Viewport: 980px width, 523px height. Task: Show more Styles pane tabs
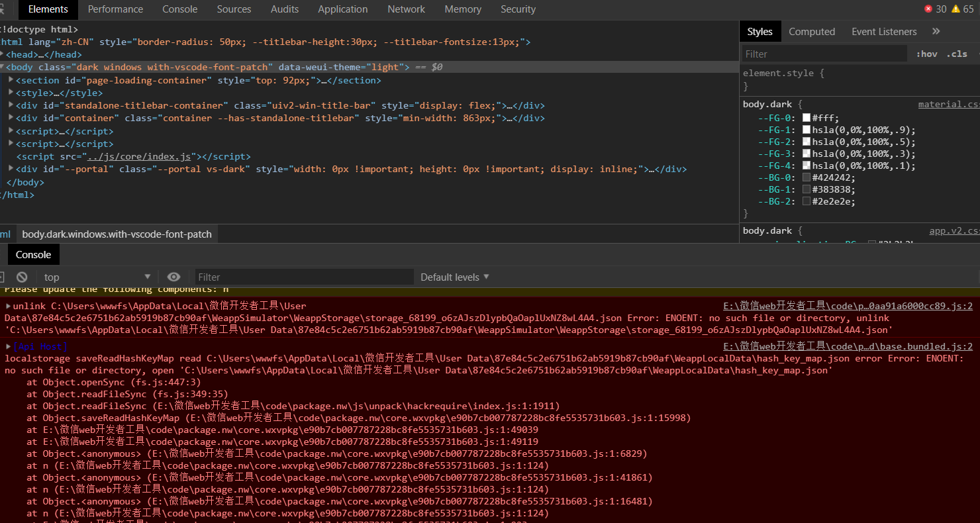pyautogui.click(x=936, y=31)
